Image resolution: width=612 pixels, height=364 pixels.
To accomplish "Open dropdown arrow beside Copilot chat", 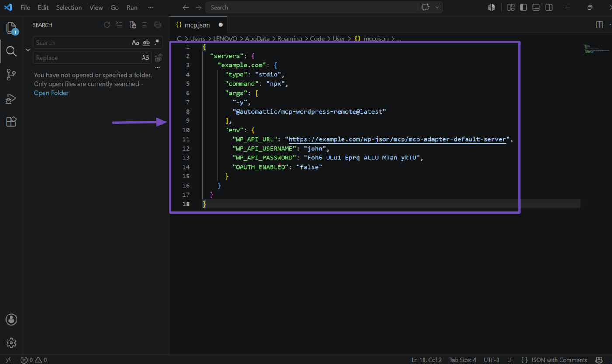I will click(x=437, y=7).
